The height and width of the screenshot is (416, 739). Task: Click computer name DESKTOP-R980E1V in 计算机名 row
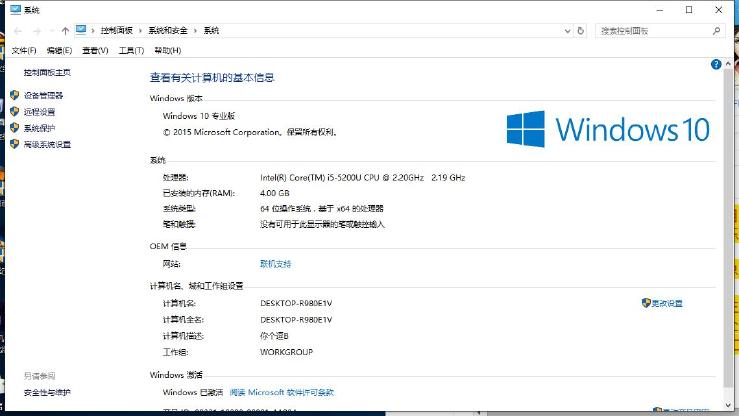click(296, 303)
